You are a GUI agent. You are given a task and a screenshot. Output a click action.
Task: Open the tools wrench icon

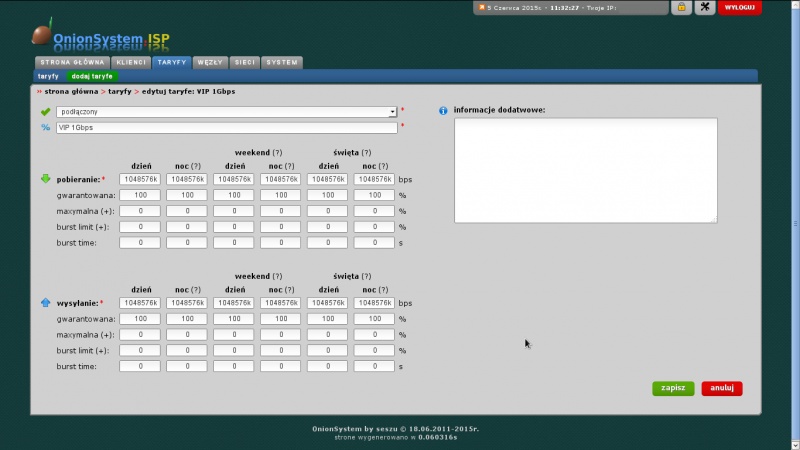coord(705,7)
